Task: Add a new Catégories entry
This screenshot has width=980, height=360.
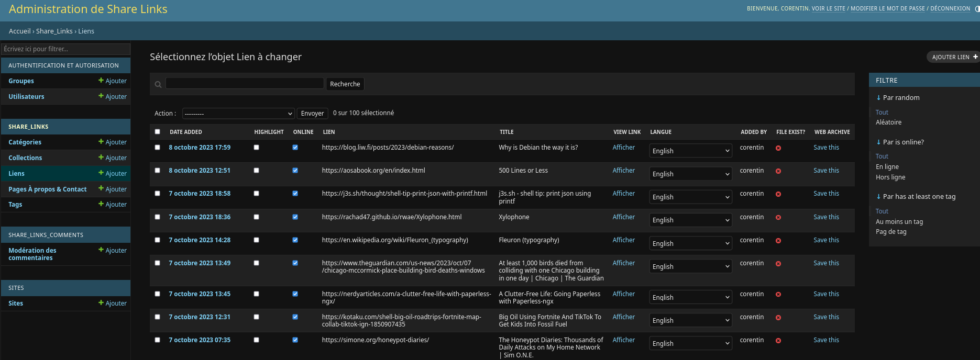Action: pos(113,142)
